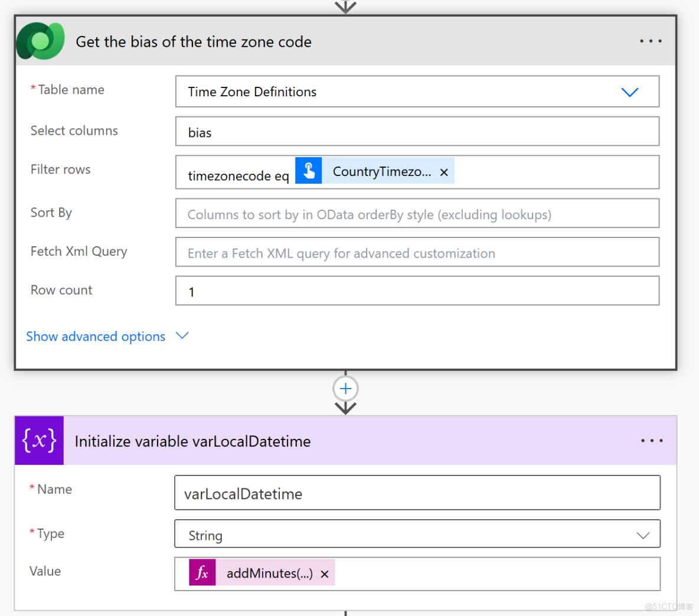Open menu for Get the bias action
Image resolution: width=699 pixels, height=616 pixels.
(651, 41)
